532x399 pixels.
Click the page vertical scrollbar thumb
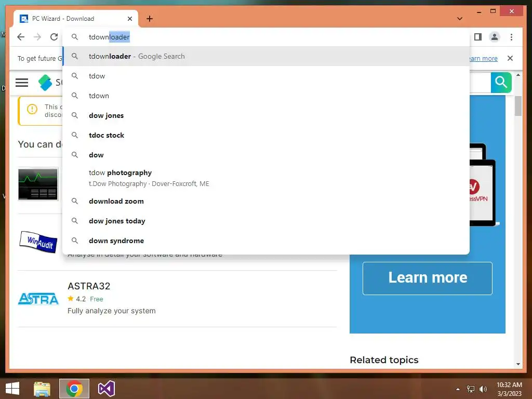coord(518,106)
